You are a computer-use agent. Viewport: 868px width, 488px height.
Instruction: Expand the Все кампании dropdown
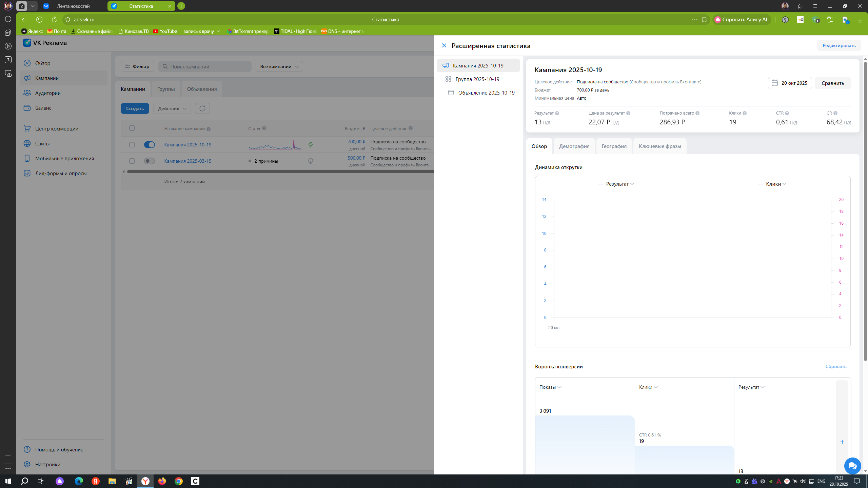279,66
